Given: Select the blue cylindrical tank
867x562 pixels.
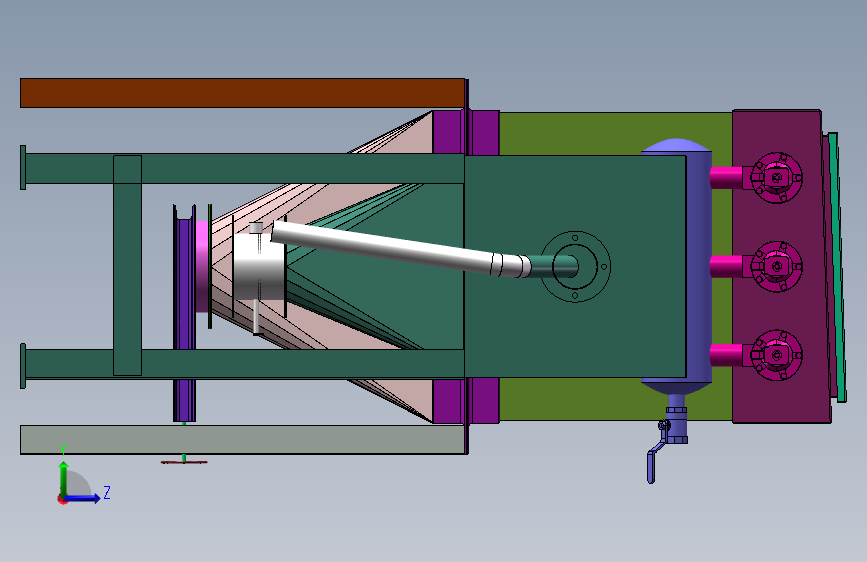Looking at the screenshot, I should point(699,266).
